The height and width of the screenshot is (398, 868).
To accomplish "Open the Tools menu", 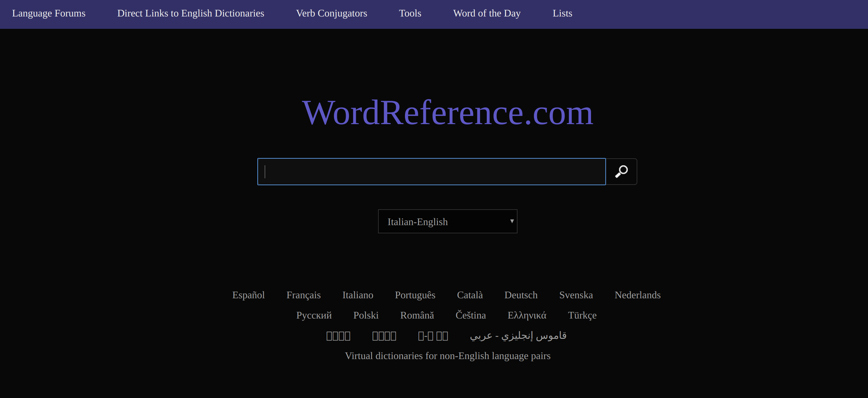I will 410,14.
